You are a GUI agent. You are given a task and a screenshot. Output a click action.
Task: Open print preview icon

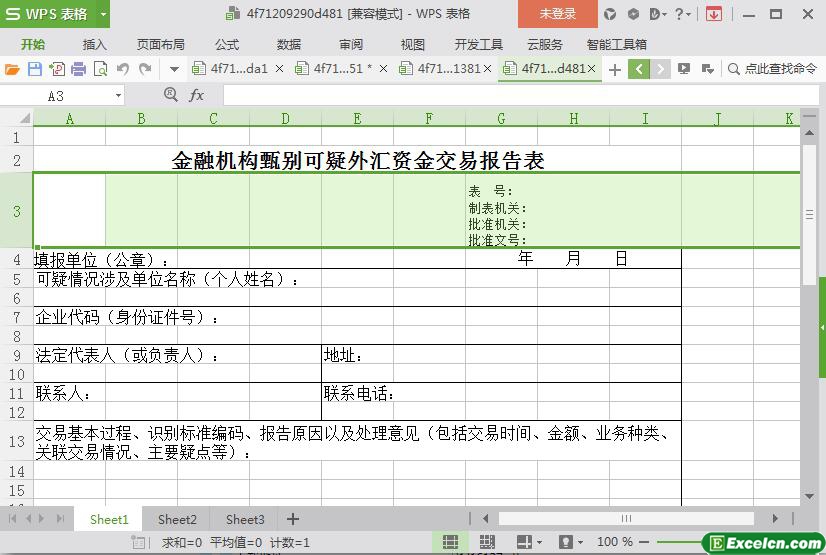coord(100,69)
